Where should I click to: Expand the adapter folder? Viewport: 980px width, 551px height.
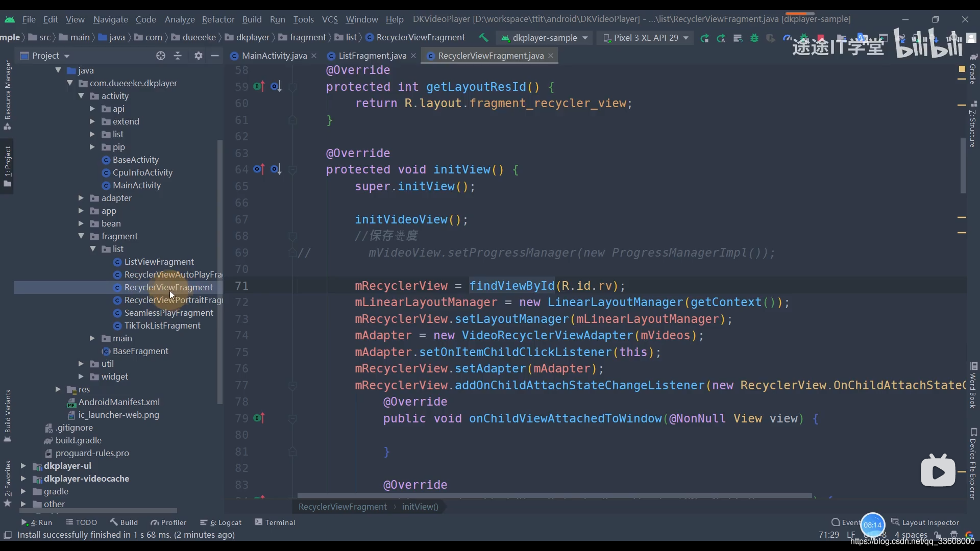click(x=81, y=197)
